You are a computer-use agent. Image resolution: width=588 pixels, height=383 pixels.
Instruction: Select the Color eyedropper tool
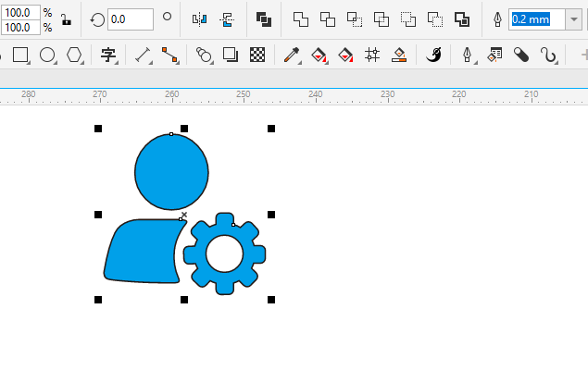click(x=292, y=55)
